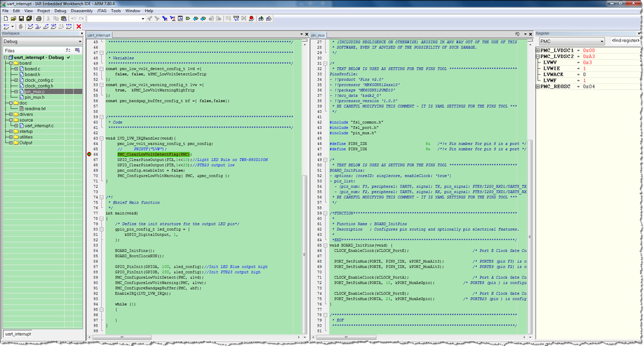
Task: Click the Debug without Downloading icon
Action: coord(269,19)
